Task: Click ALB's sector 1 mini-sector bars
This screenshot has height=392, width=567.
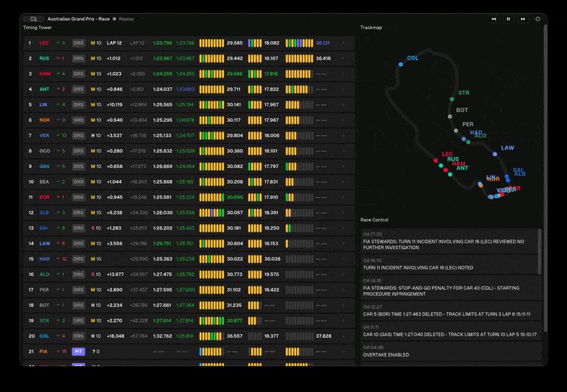Action: pyautogui.click(x=211, y=213)
